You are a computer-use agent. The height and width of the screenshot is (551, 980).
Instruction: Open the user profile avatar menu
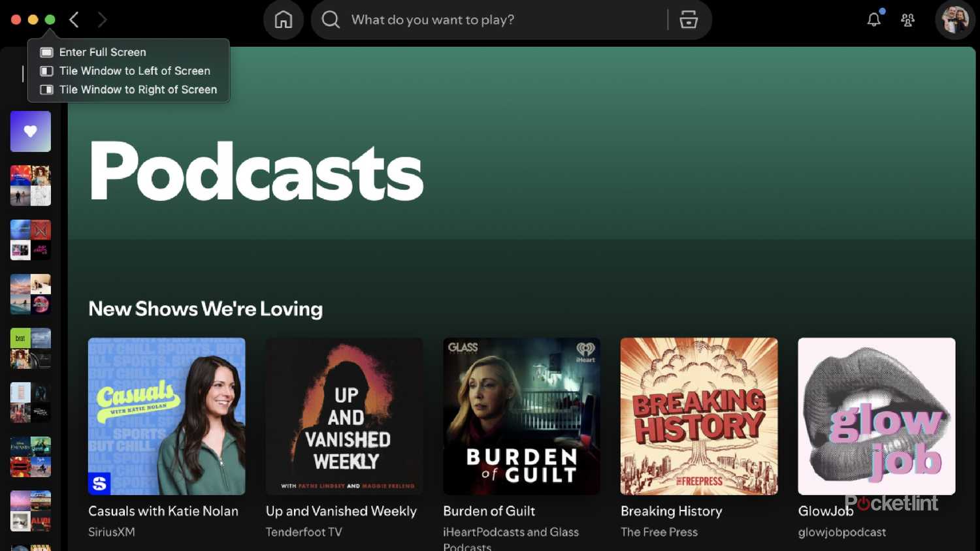pyautogui.click(x=955, y=20)
